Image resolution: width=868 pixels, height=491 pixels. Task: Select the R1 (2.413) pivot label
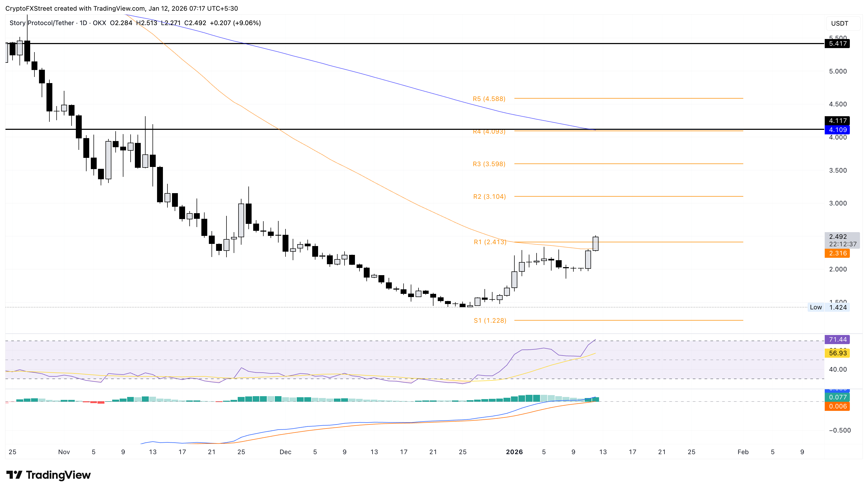490,242
